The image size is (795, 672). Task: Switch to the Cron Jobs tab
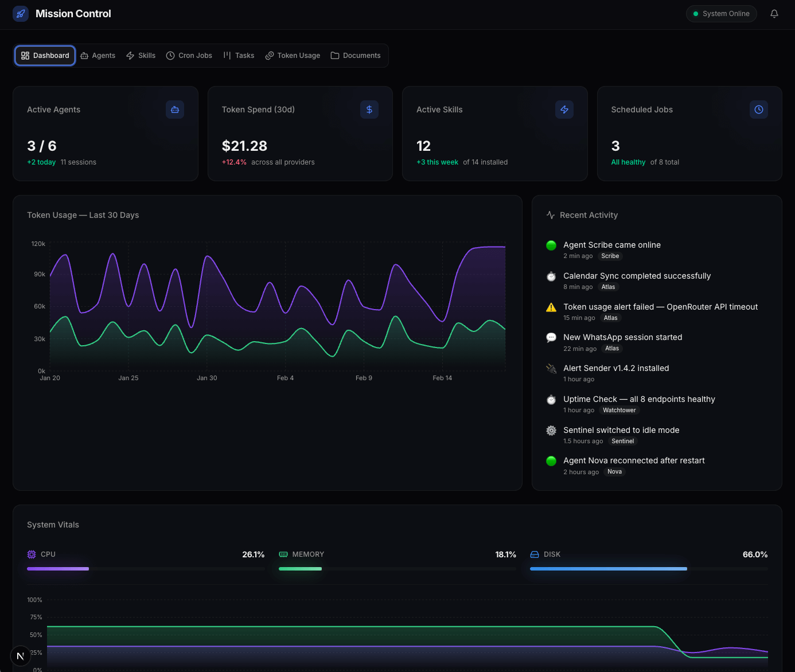coord(189,56)
